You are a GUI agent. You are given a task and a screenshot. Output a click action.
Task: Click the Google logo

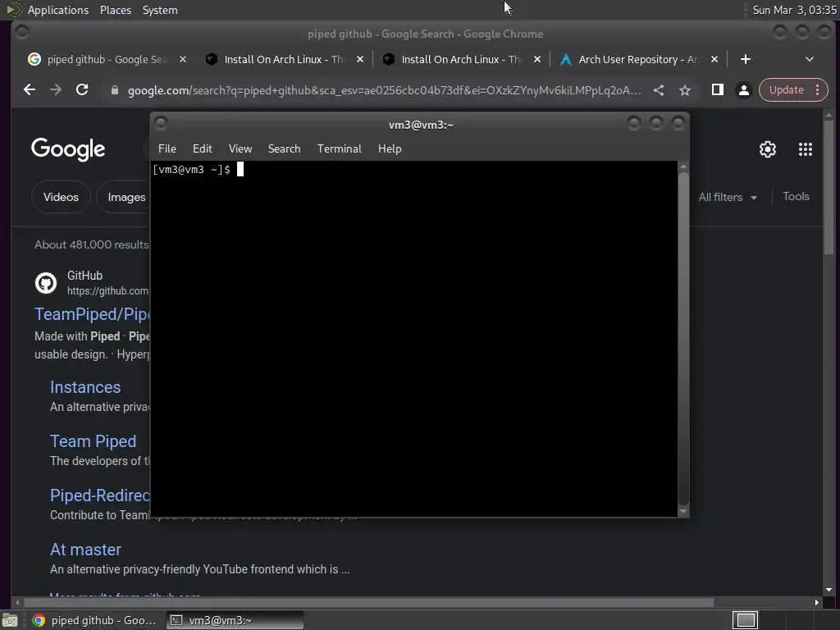tap(68, 149)
